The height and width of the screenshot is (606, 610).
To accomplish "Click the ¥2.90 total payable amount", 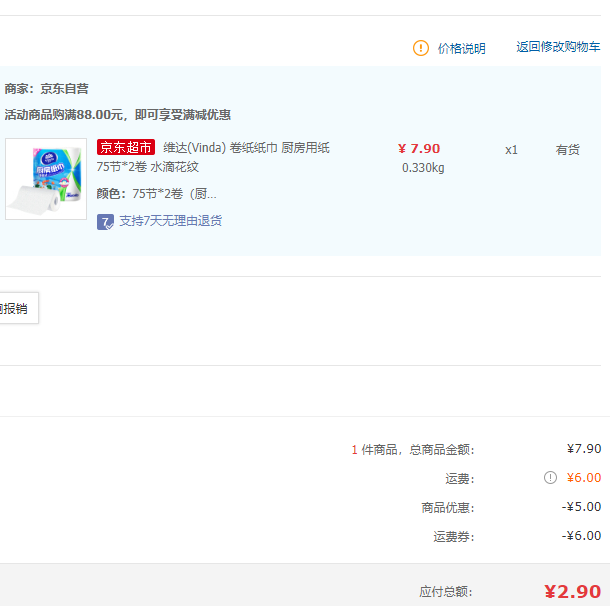I will (573, 592).
